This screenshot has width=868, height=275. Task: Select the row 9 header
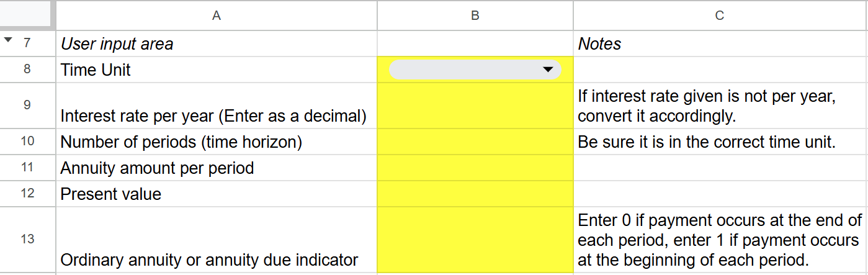click(27, 106)
